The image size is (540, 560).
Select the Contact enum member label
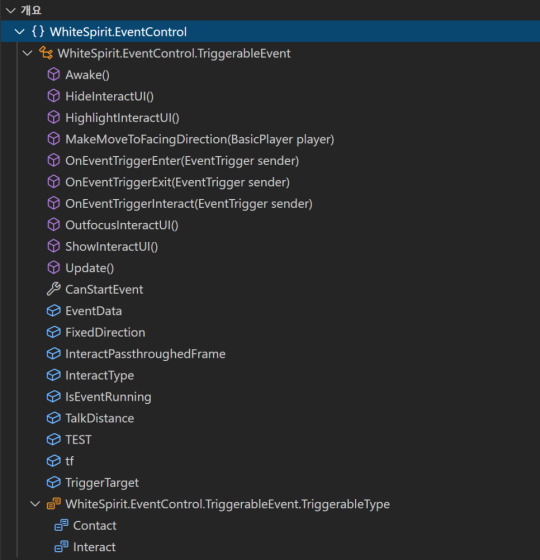click(95, 525)
